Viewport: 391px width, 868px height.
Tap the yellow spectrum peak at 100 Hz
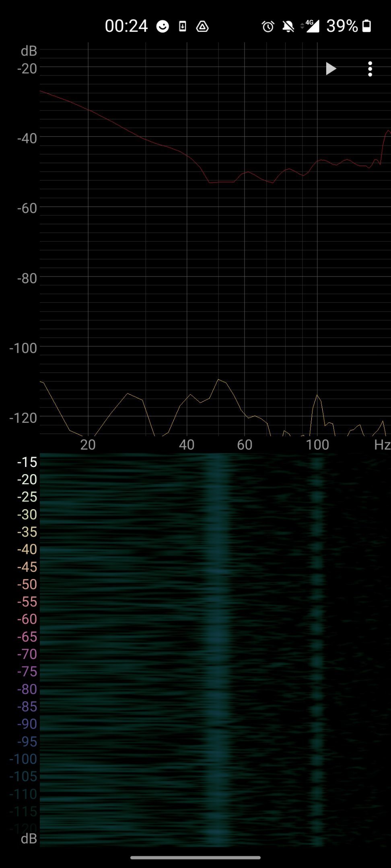317,396
